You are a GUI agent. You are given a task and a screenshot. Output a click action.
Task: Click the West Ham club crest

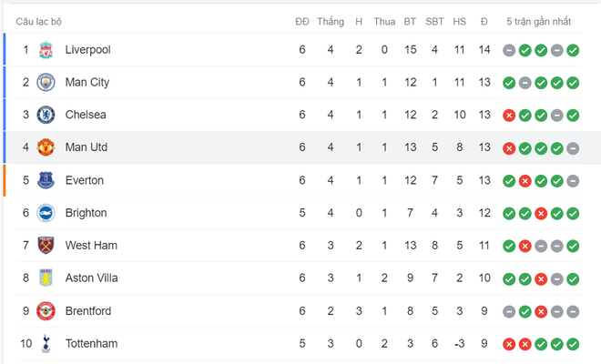pyautogui.click(x=46, y=246)
